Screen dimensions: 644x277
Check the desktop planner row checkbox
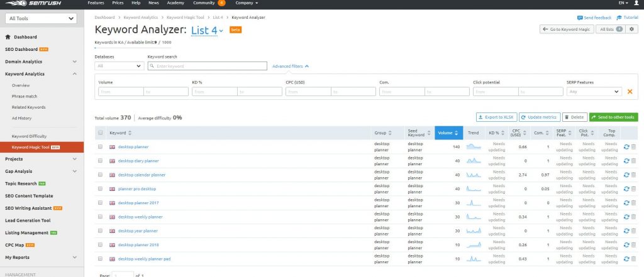[x=100, y=146]
